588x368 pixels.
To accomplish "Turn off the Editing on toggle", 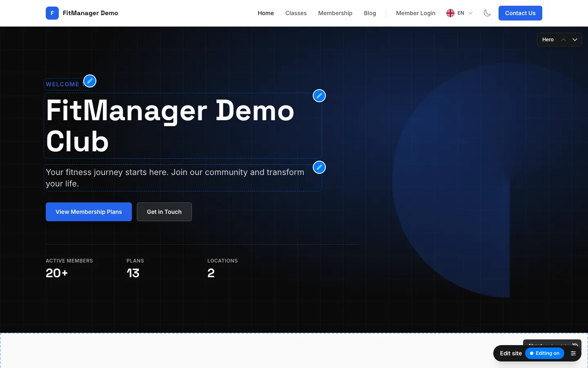I will point(545,353).
